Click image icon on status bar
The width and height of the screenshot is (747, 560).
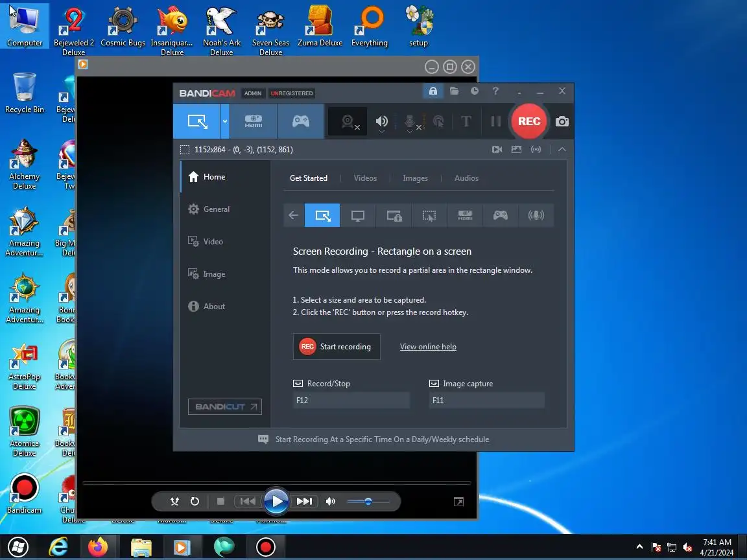[516, 150]
